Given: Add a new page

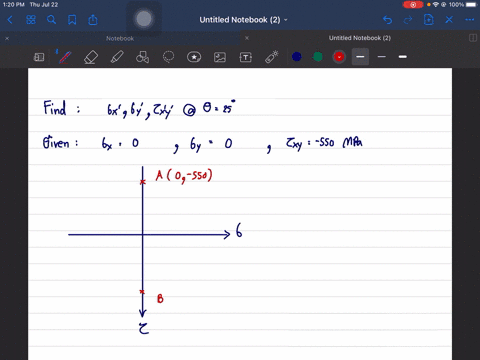Looking at the screenshot, I should point(429,20).
